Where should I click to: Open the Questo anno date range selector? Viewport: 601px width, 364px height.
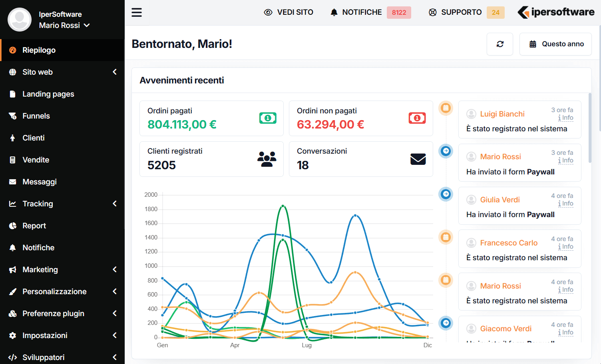click(556, 44)
